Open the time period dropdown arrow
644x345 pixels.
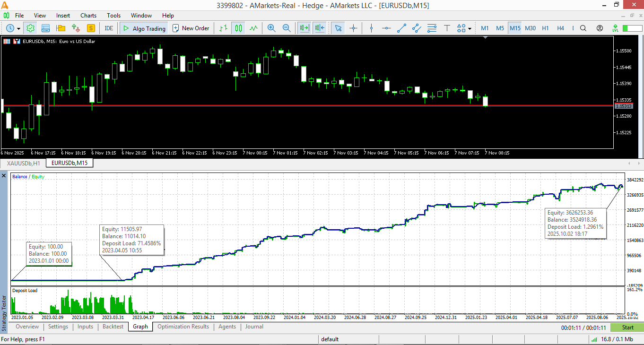click(19, 28)
